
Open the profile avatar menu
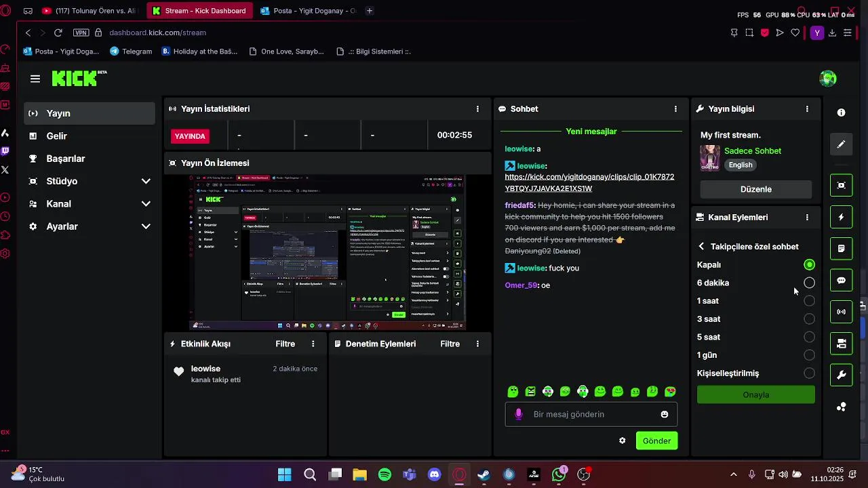[828, 79]
